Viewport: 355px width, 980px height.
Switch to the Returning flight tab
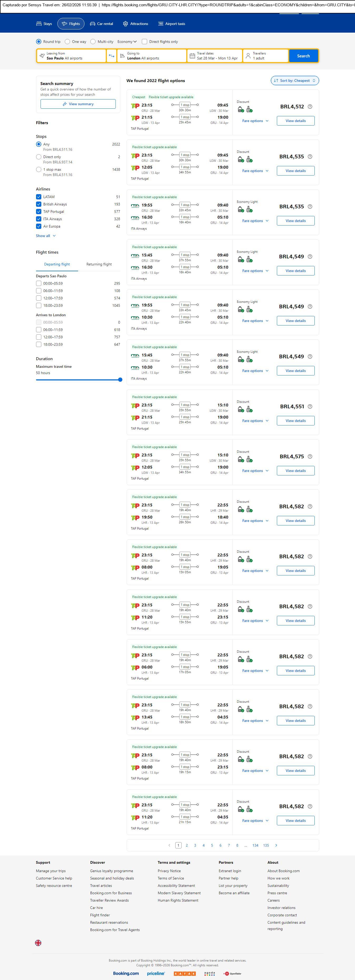[x=99, y=264]
